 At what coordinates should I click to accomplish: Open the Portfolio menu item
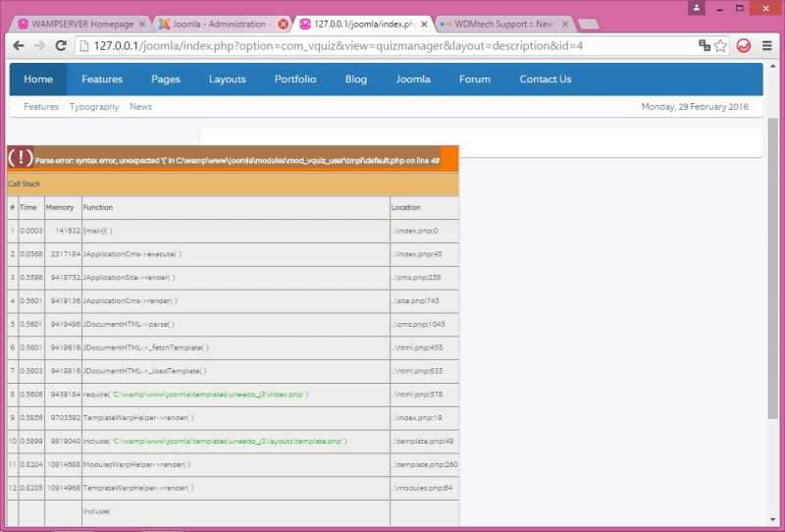(x=295, y=80)
